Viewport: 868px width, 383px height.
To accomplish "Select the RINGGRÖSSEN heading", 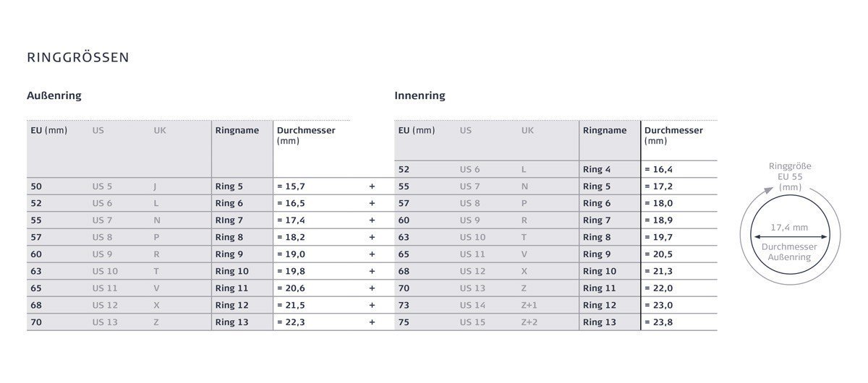I will 78,58.
